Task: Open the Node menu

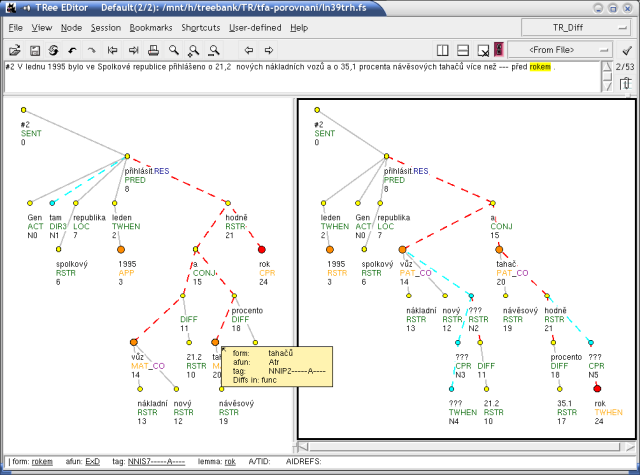Action: [x=71, y=28]
